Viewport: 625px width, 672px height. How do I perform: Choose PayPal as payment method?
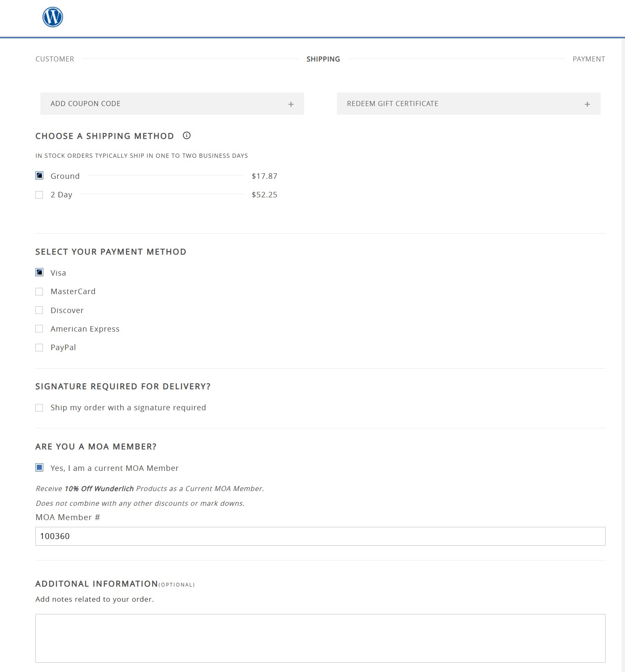point(40,348)
